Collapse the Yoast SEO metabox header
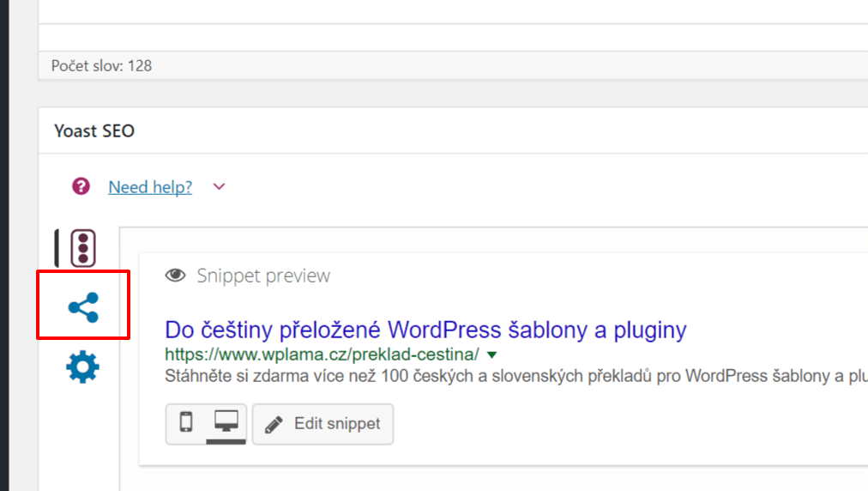868x491 pixels. (454, 130)
